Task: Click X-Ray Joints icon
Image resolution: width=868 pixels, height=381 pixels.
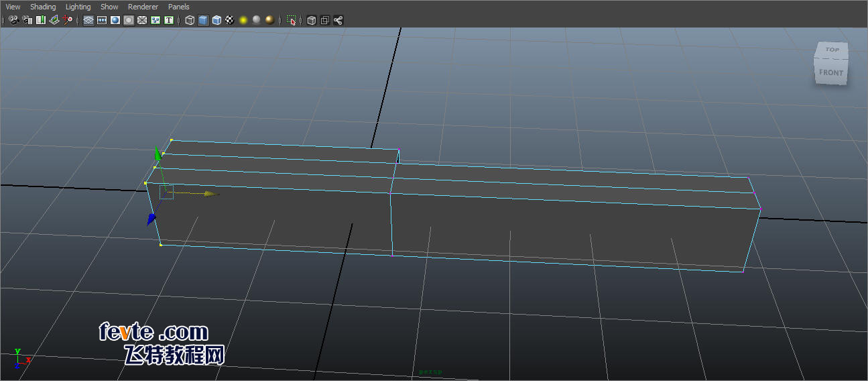Action: pyautogui.click(x=338, y=20)
